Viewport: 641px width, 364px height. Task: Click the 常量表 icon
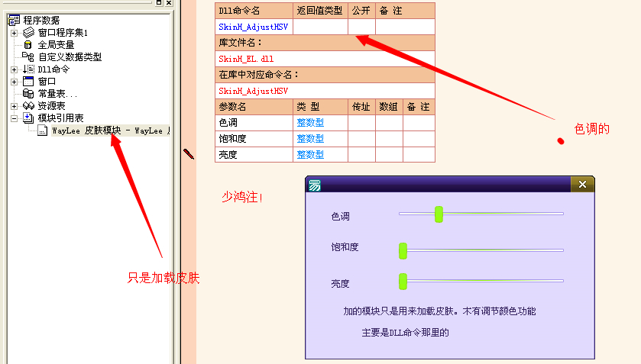click(28, 94)
